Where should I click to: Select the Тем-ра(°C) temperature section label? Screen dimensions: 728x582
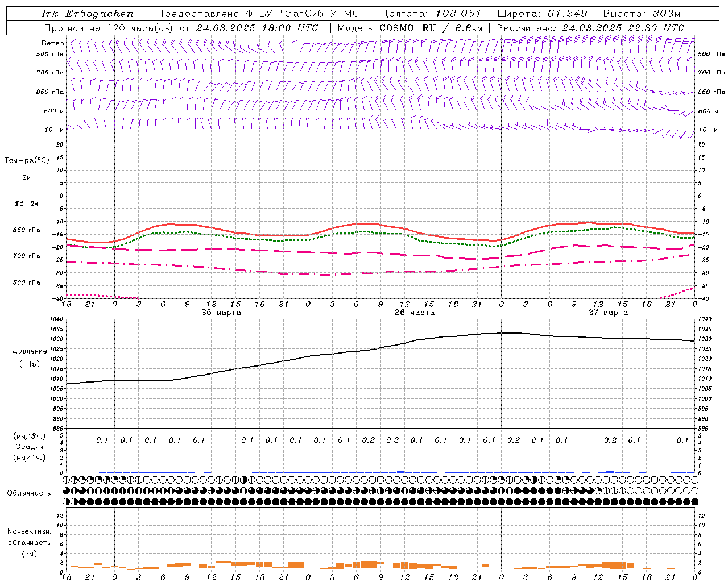tap(27, 161)
